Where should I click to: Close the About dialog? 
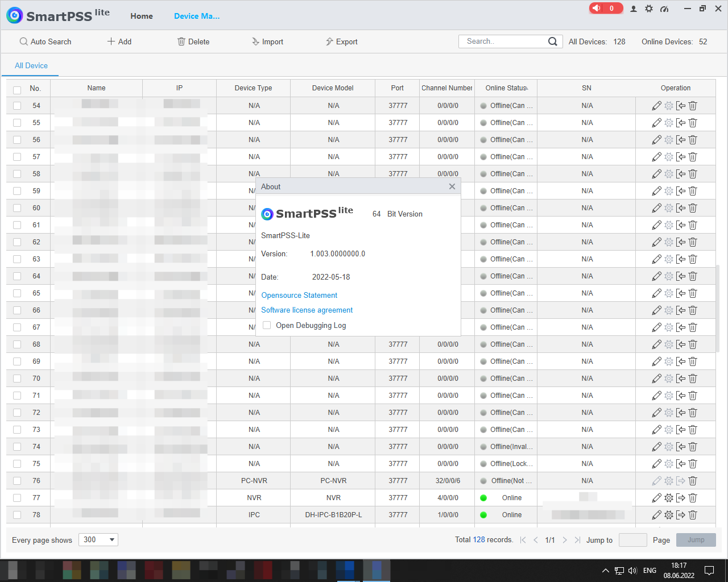tap(452, 186)
